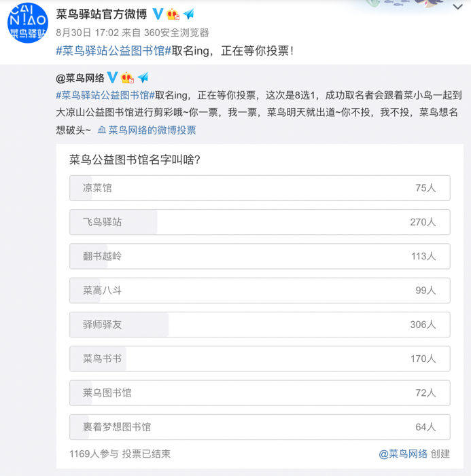Click the 8月30日 17:02 timestamp

pos(87,33)
